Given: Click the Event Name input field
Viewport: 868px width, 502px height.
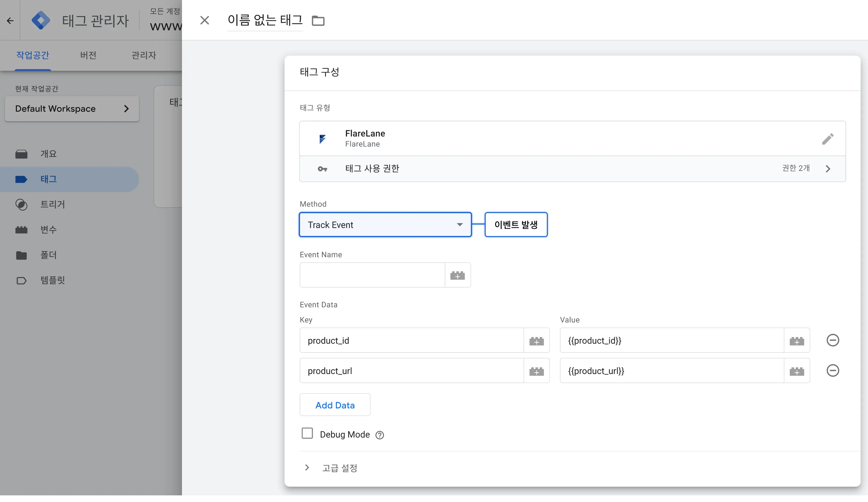Looking at the screenshot, I should (372, 275).
